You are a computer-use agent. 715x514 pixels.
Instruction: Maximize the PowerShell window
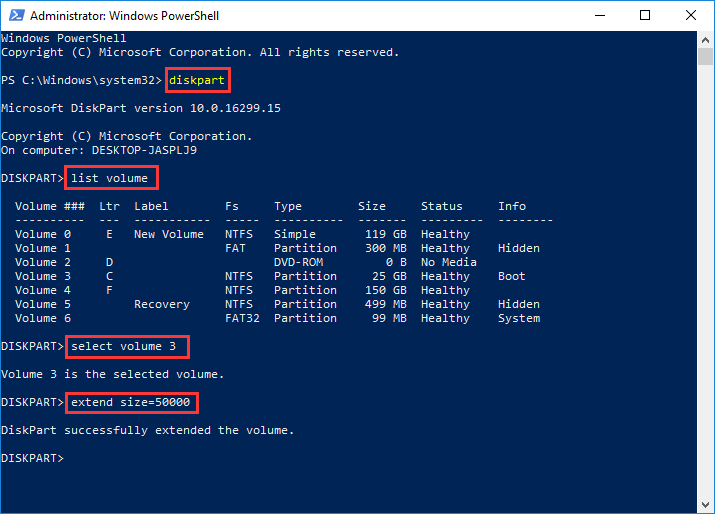pos(645,15)
